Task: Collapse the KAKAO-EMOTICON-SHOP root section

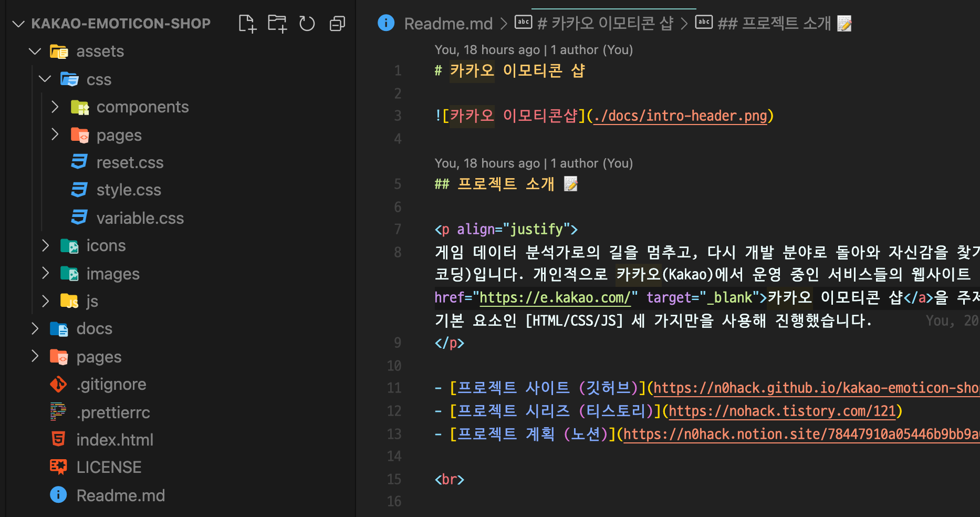Action: pyautogui.click(x=19, y=24)
